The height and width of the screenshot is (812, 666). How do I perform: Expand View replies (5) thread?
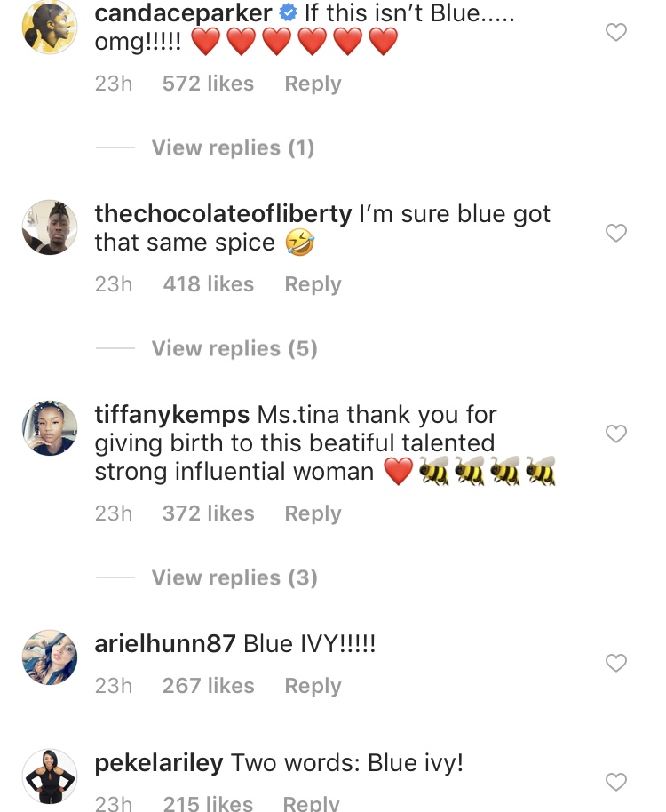point(234,348)
